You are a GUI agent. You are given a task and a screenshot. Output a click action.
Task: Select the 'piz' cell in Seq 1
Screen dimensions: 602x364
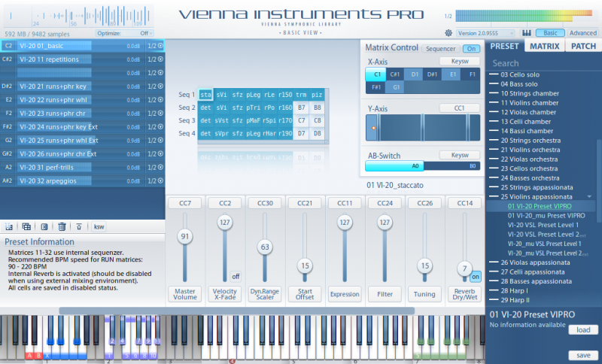(x=317, y=95)
